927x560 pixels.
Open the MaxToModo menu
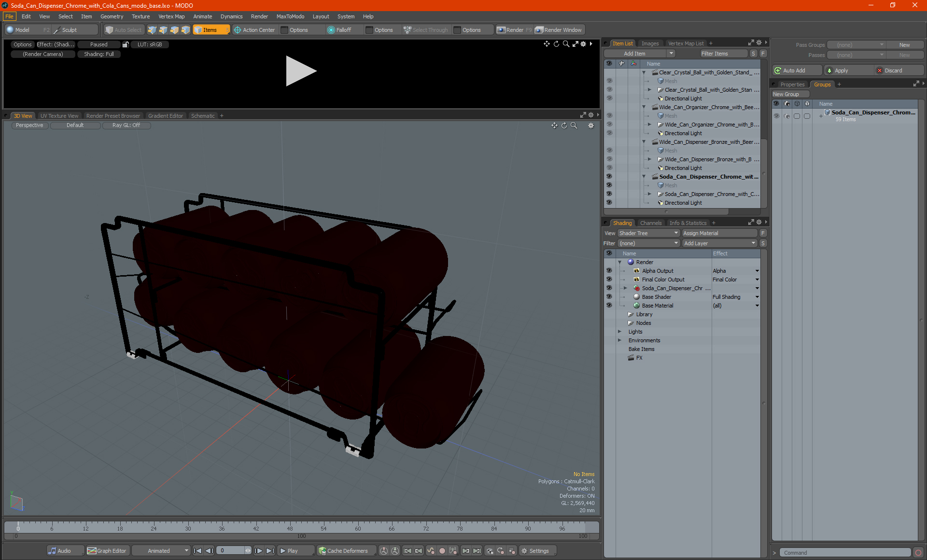290,16
